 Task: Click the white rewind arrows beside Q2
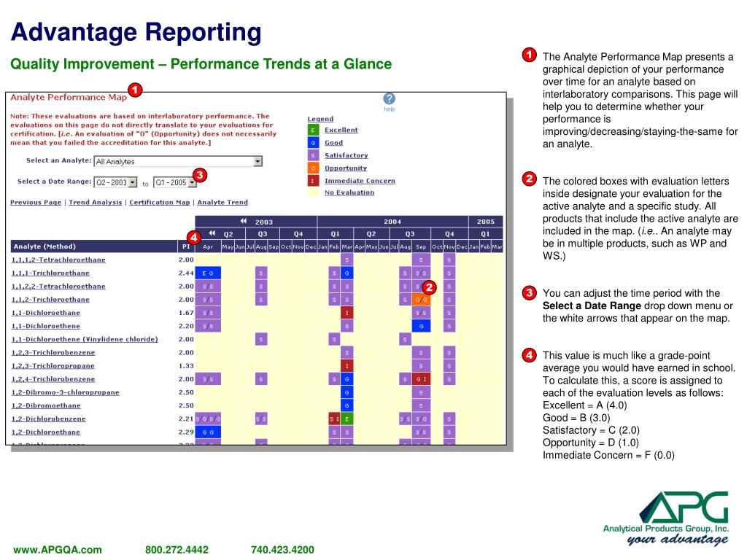(212, 233)
